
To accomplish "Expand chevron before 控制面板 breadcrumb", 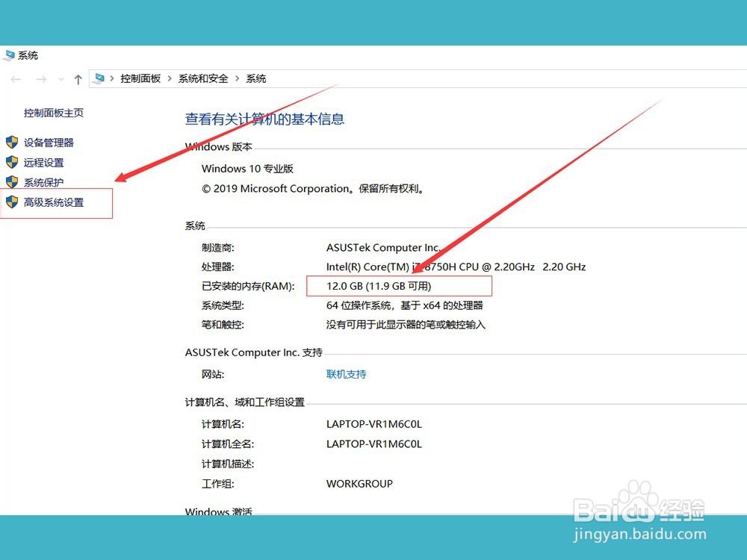I will point(112,78).
